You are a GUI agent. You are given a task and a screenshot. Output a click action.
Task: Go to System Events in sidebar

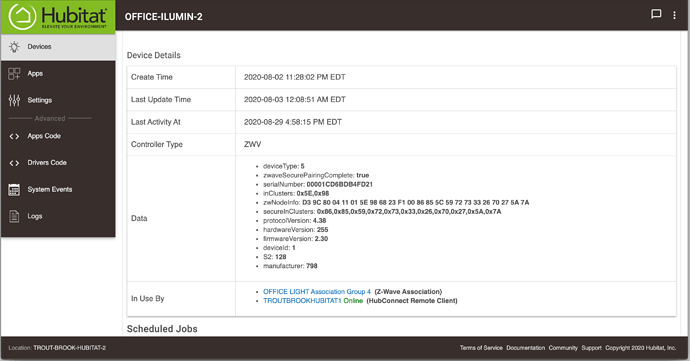click(x=58, y=190)
